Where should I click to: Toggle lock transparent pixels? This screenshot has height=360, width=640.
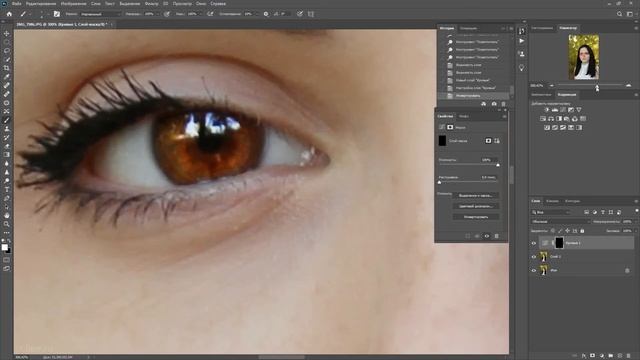pos(553,231)
